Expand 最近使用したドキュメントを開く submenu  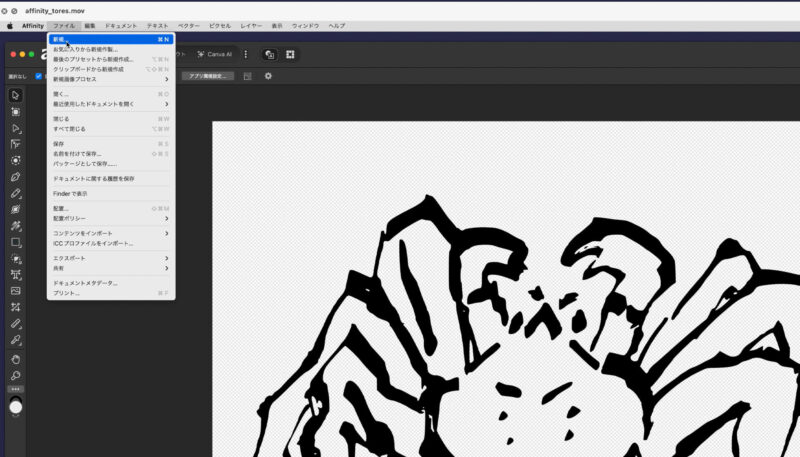coord(111,104)
